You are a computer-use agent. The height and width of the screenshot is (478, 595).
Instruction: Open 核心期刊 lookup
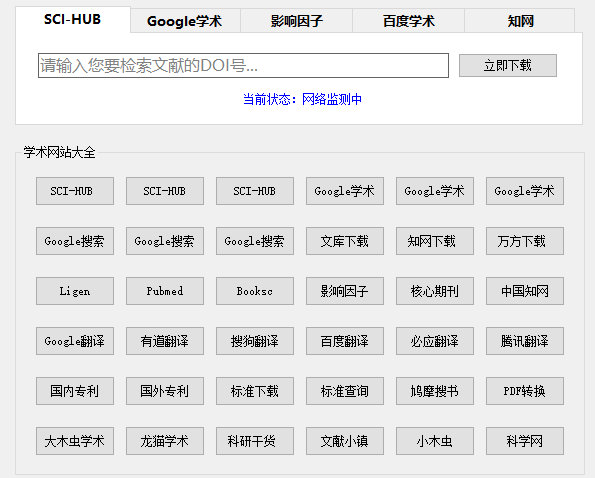pos(434,291)
